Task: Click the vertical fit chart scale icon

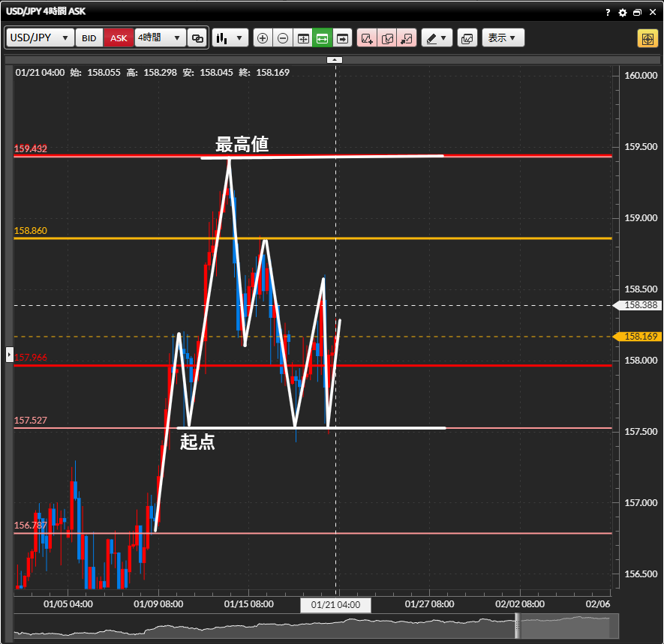Action: pyautogui.click(x=303, y=38)
